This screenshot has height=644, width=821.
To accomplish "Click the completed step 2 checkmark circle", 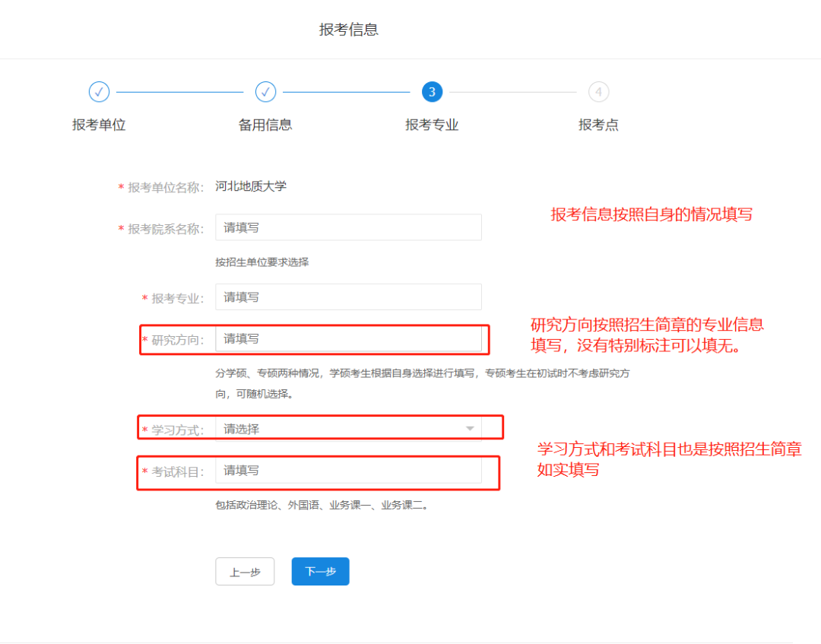I will coord(265,92).
